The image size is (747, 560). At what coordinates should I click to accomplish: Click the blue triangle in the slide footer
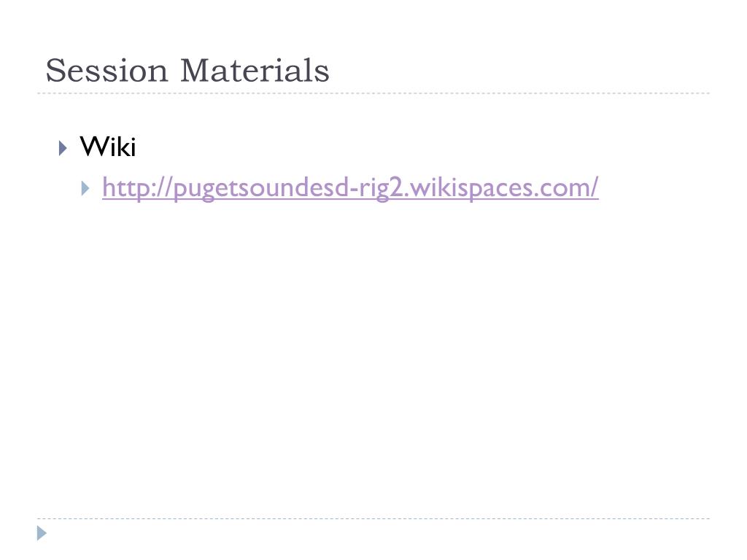tap(42, 533)
